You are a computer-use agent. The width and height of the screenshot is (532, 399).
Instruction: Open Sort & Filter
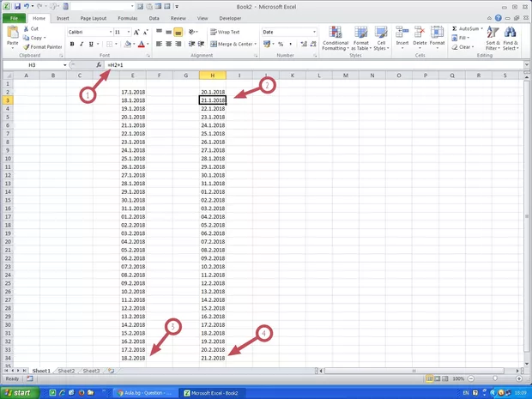click(x=493, y=38)
